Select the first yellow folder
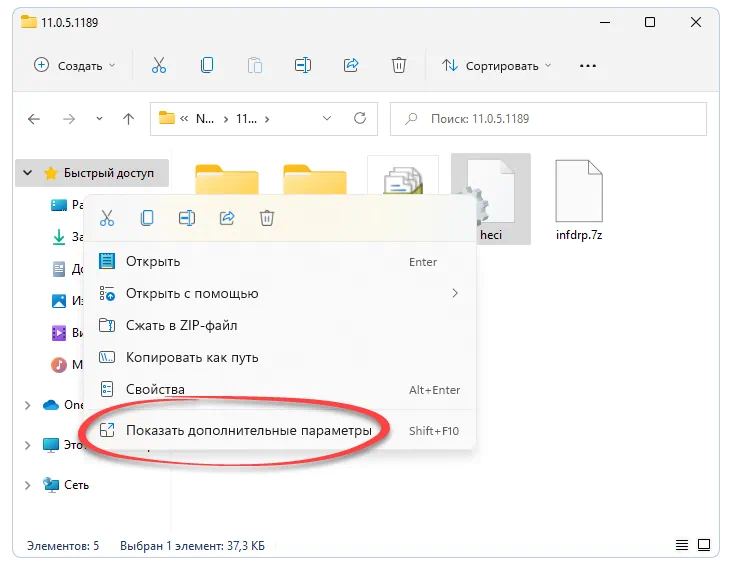This screenshot has height=567, width=730. click(x=227, y=179)
